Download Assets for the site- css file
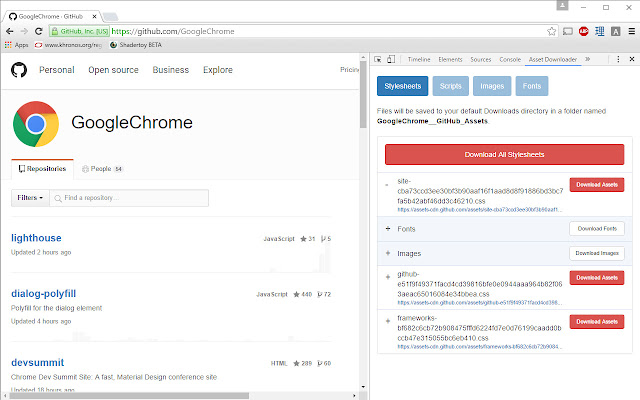Screen dimensions: 640x400 pyautogui.click(x=597, y=185)
